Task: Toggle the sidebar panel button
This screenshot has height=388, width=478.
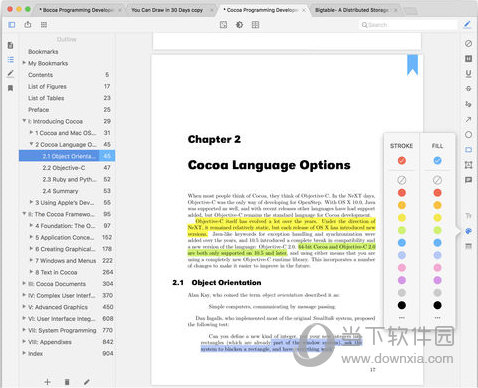Action: pyautogui.click(x=12, y=25)
